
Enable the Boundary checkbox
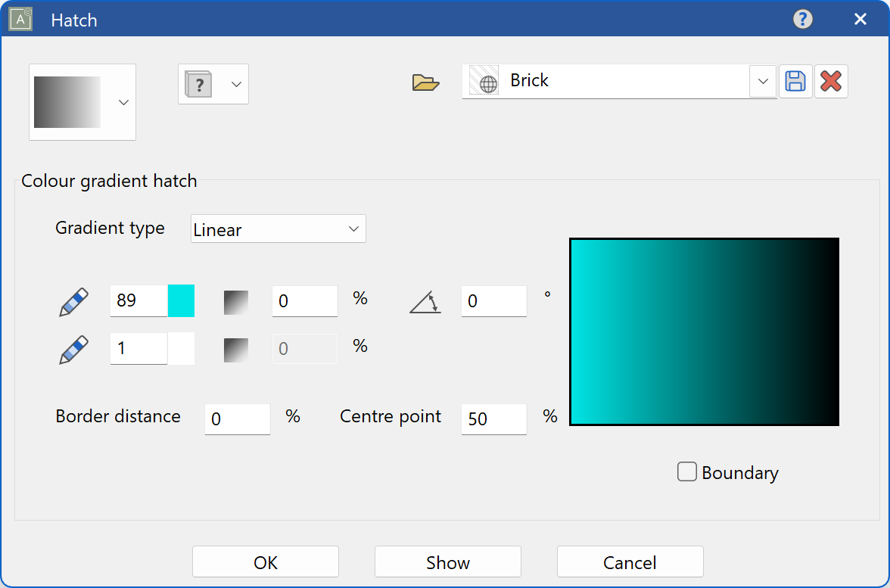pyautogui.click(x=686, y=471)
